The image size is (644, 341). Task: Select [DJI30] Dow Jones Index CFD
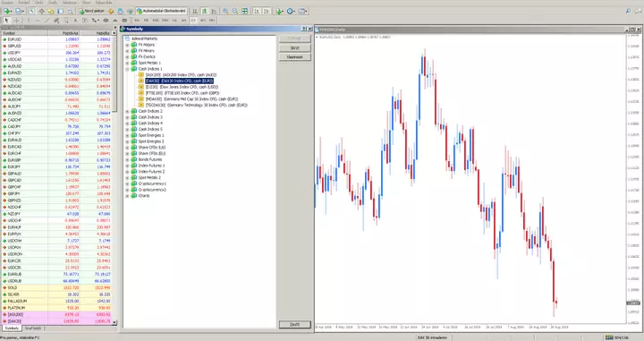click(x=182, y=87)
